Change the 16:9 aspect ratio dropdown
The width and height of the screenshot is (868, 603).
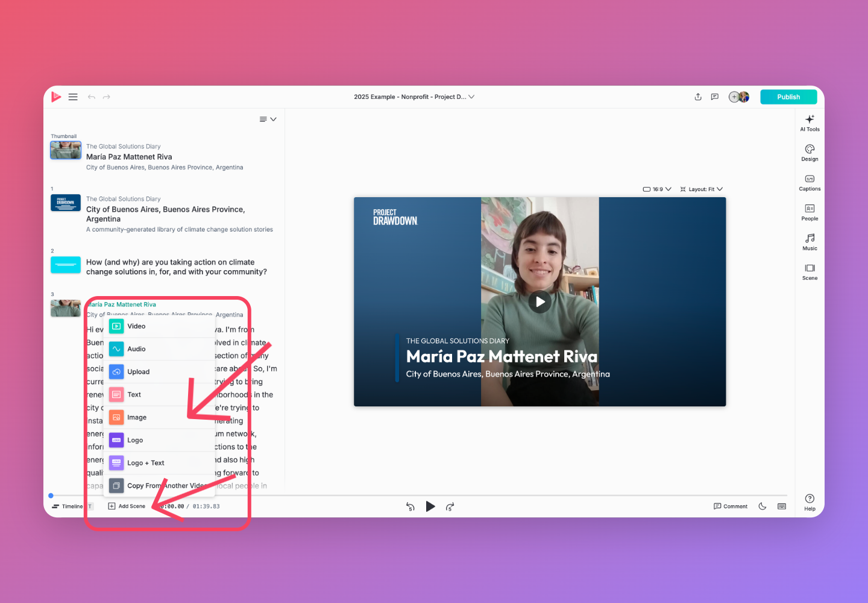click(x=657, y=189)
